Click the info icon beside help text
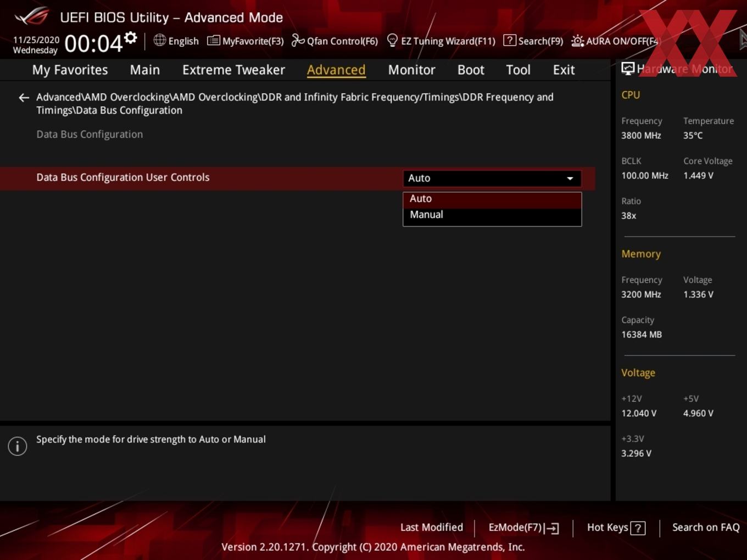The width and height of the screenshot is (747, 560). 18,446
